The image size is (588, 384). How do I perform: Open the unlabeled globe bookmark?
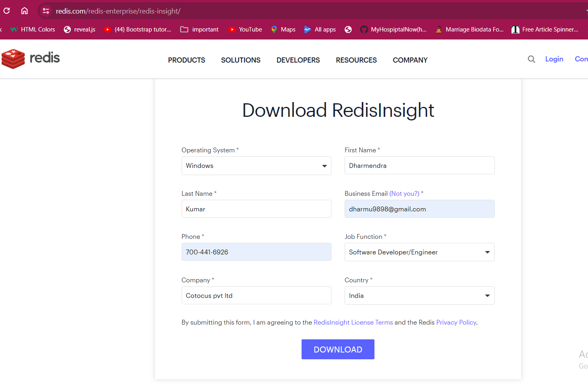coord(348,30)
